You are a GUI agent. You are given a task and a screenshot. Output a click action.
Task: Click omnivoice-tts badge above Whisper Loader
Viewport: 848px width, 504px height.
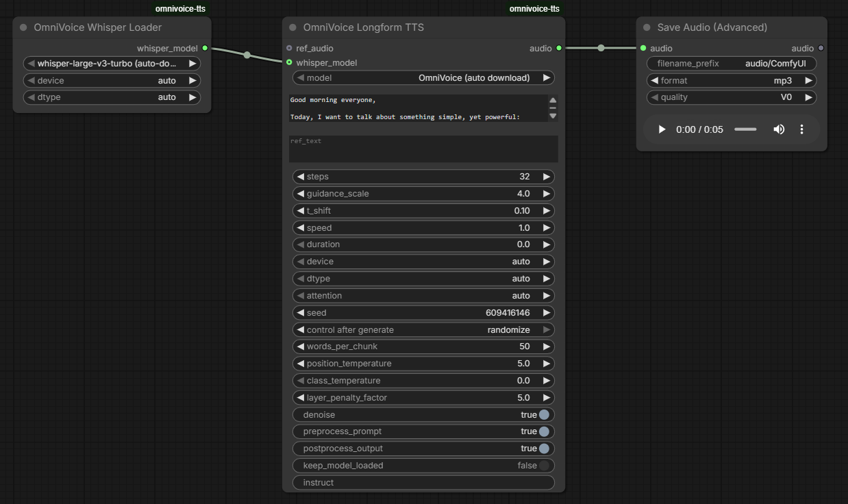180,9
